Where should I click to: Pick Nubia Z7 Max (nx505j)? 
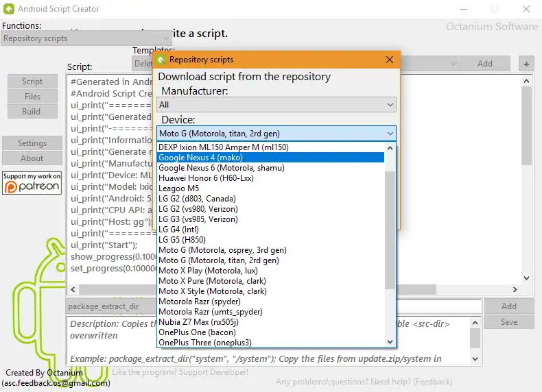pyautogui.click(x=270, y=322)
